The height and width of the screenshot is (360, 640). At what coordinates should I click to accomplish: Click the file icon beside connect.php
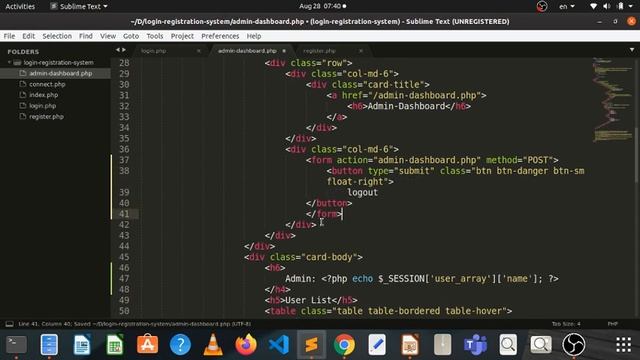(23, 84)
